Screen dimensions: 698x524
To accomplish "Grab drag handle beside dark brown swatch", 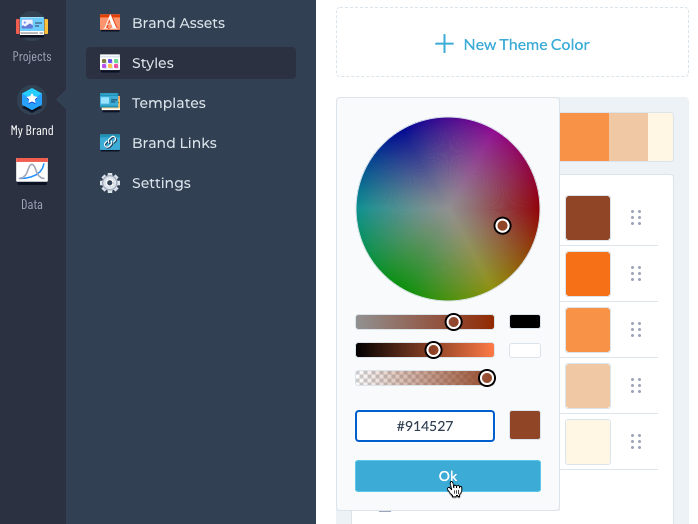I will coord(636,218).
